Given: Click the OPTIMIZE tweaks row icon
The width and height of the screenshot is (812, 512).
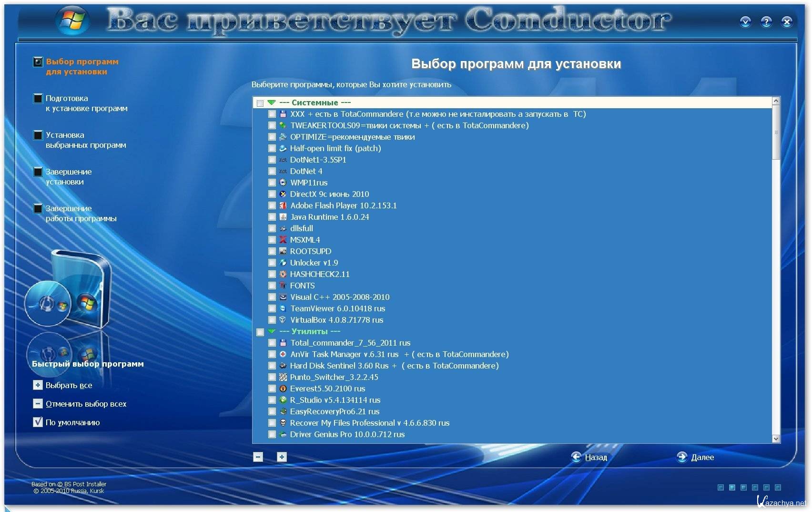Looking at the screenshot, I should (283, 137).
